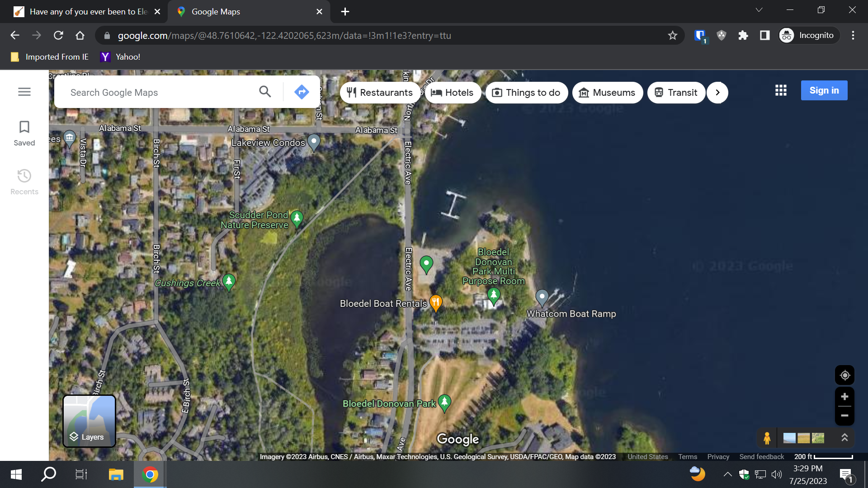The image size is (868, 488).
Task: Open the Extensions puzzle menu
Action: tap(743, 35)
